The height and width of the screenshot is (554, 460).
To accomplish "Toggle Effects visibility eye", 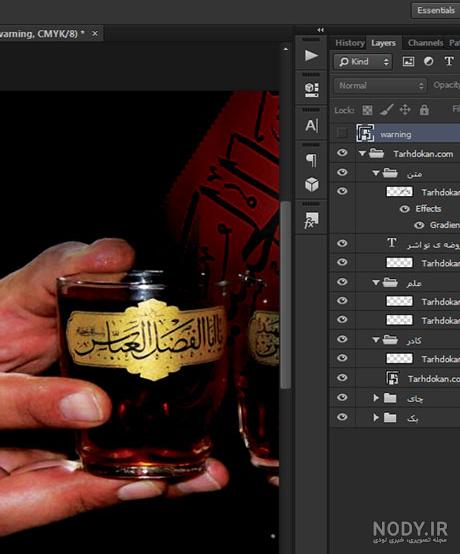I will pos(405,209).
